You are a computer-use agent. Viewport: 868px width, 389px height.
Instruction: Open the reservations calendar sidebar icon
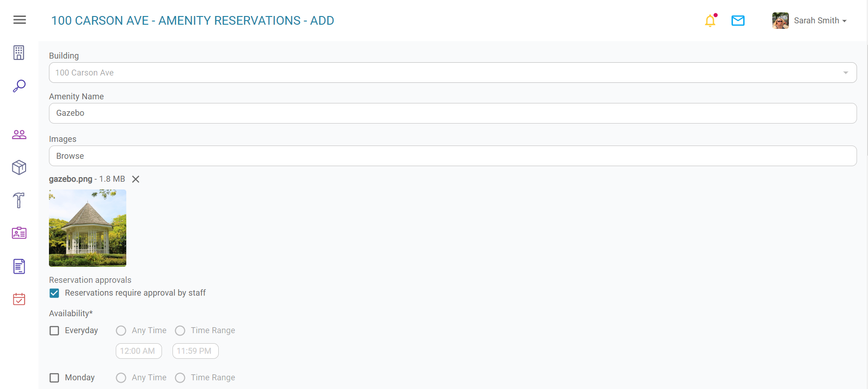click(x=19, y=299)
